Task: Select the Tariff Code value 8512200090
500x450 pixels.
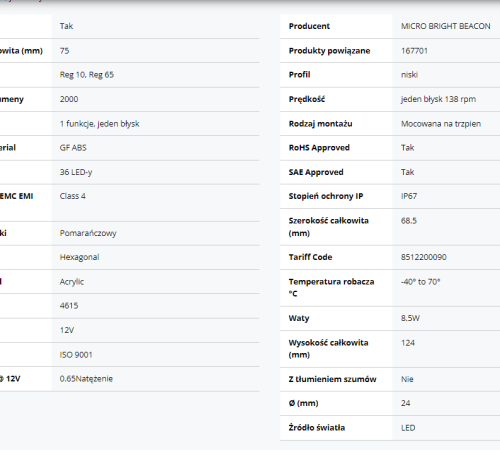Action: point(424,257)
